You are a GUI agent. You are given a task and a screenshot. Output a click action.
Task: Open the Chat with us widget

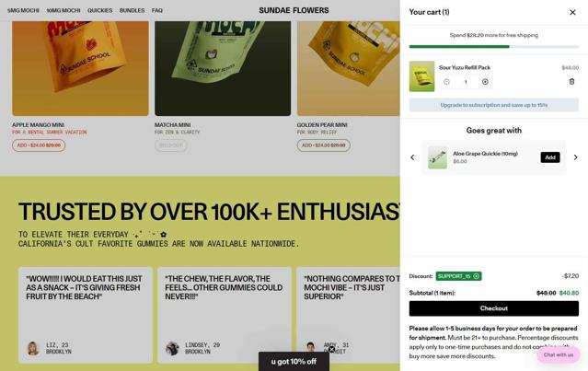(x=559, y=354)
